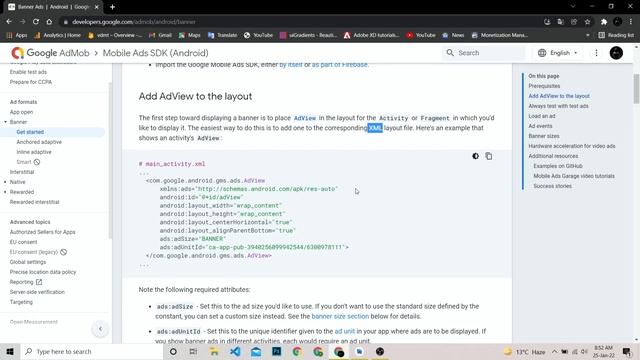Open Enable test ads in the sidebar
The image size is (640, 360).
[x=28, y=72]
